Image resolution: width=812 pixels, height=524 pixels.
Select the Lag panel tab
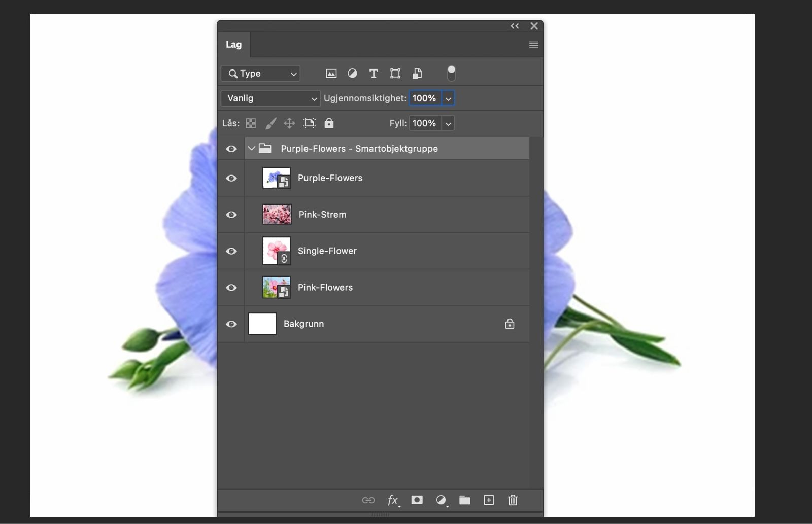pos(233,45)
